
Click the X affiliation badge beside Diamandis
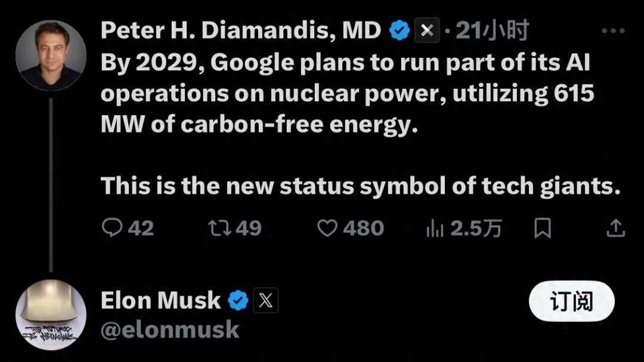(x=426, y=31)
